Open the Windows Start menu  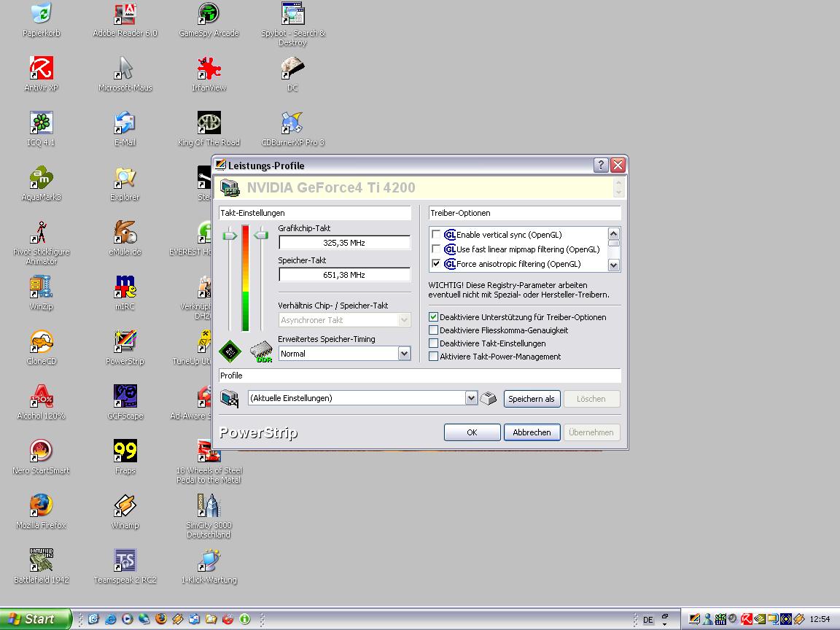(x=35, y=619)
